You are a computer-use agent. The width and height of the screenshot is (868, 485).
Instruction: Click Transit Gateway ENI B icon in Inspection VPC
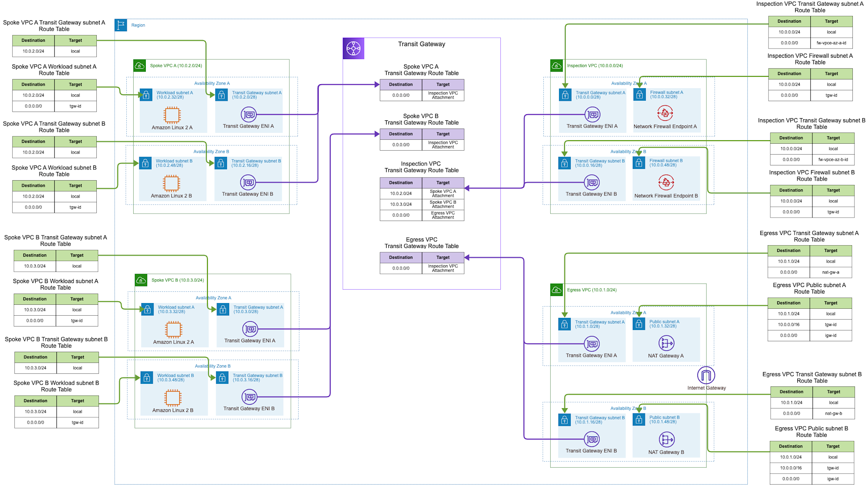click(592, 182)
